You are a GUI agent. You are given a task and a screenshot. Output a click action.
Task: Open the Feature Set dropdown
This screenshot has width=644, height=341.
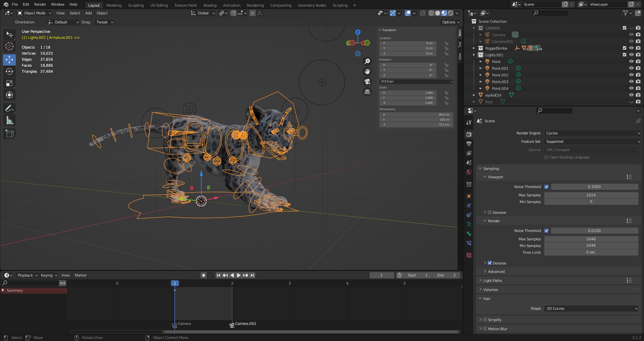[593, 141]
